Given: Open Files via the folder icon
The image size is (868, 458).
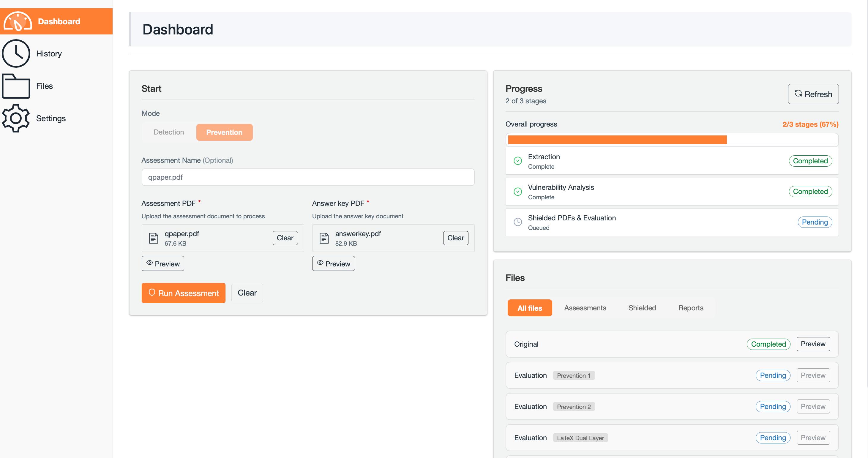Looking at the screenshot, I should [16, 86].
